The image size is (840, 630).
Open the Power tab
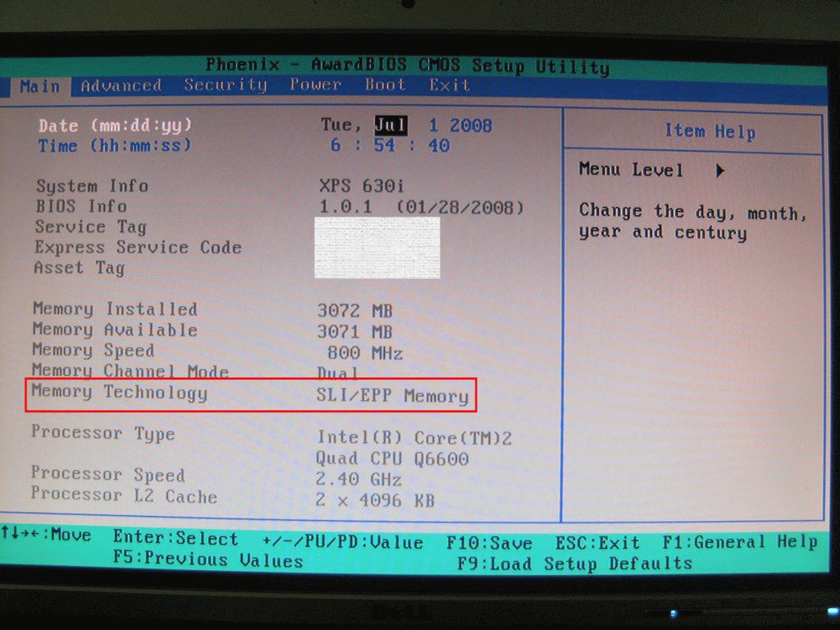tap(316, 84)
